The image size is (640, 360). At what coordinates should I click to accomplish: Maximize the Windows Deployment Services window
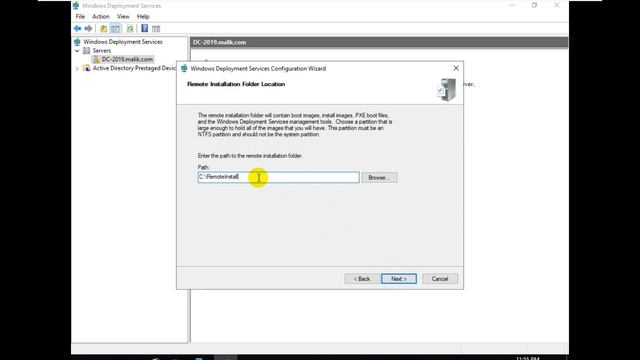coord(534,5)
